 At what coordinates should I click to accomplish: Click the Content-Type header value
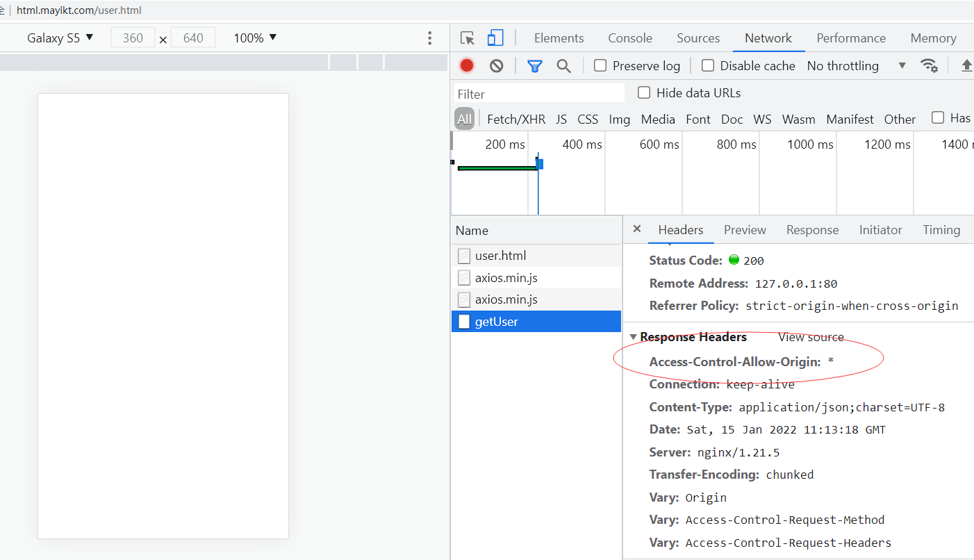click(842, 407)
